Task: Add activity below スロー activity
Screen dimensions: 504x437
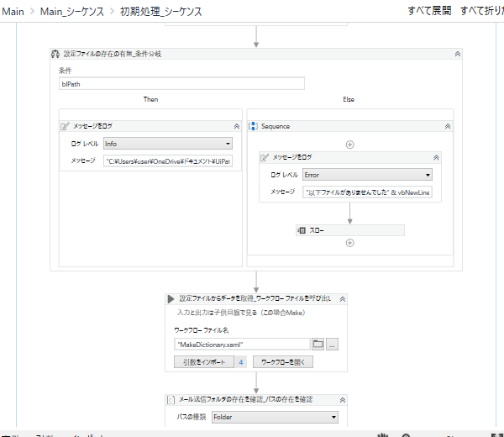Action: pos(349,243)
